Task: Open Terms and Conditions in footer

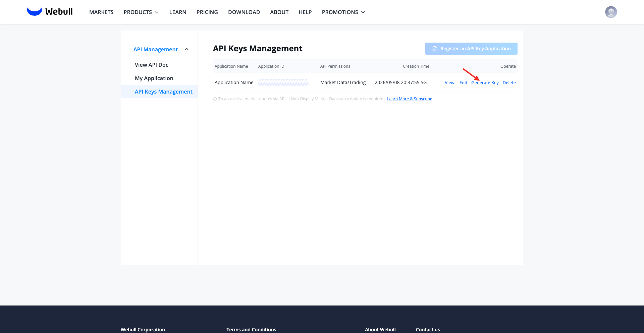Action: tap(251, 330)
